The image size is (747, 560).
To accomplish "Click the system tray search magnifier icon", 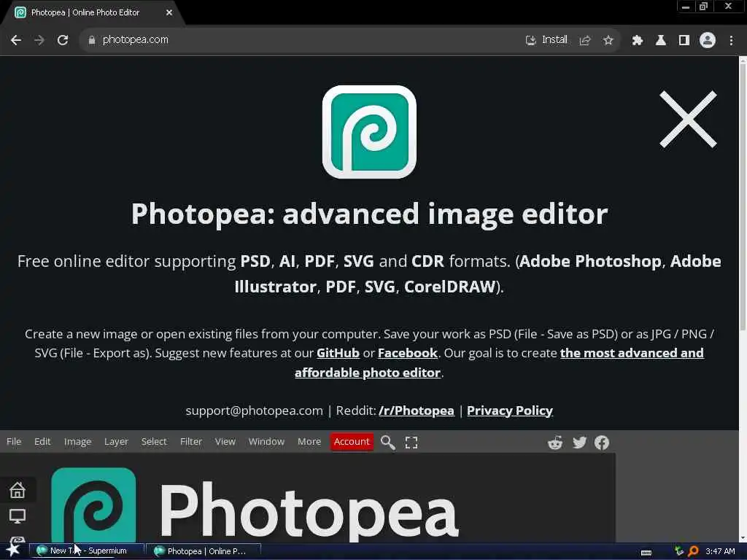I will click(693, 551).
